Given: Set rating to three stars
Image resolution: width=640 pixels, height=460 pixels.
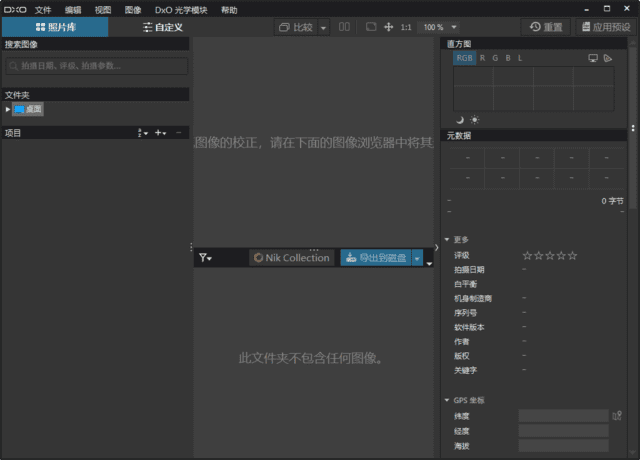Looking at the screenshot, I should click(x=549, y=256).
